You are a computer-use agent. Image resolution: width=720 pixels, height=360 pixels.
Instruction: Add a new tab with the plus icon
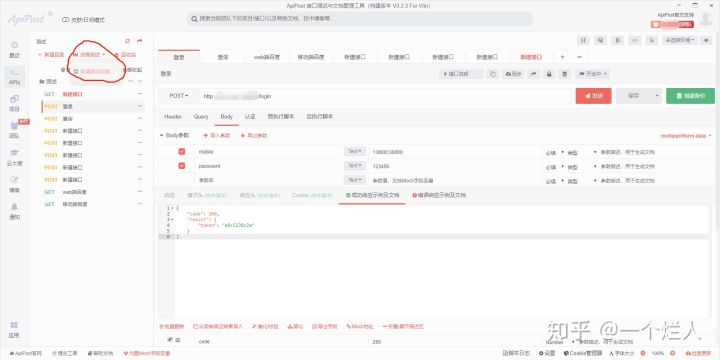[x=562, y=57]
